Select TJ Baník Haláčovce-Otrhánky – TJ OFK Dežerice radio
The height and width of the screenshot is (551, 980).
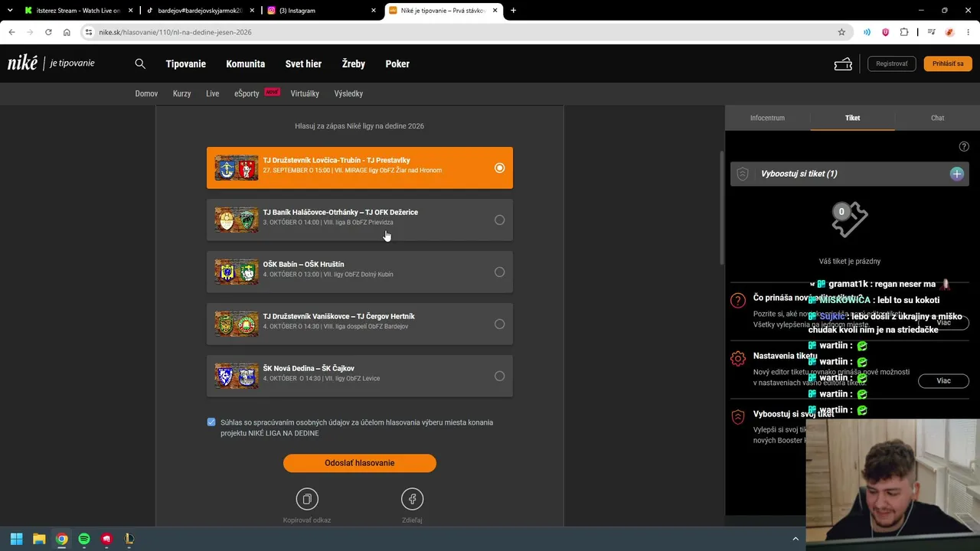click(x=499, y=220)
